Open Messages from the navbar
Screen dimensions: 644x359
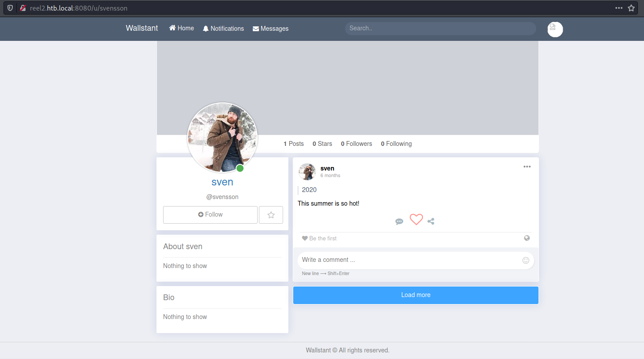point(271,29)
